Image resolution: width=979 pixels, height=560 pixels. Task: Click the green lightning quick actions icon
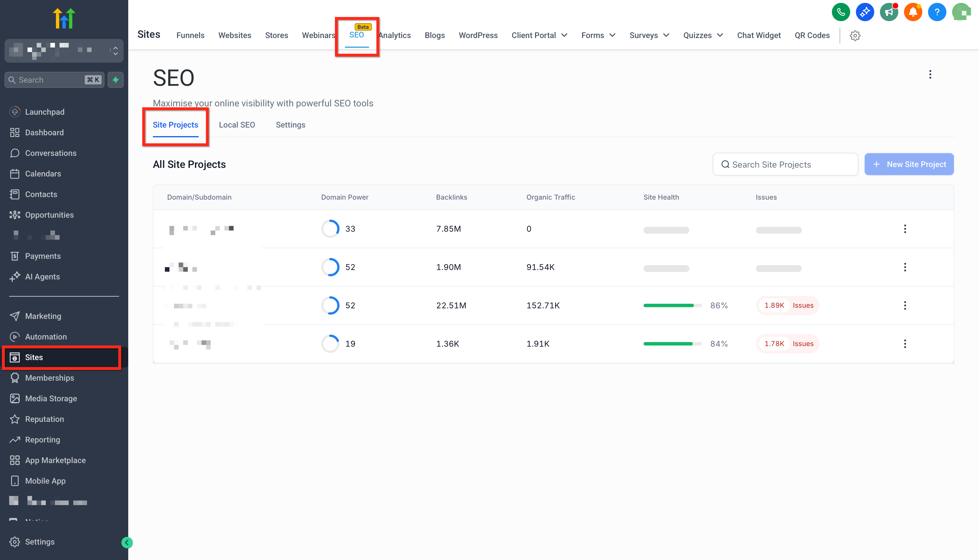click(115, 80)
